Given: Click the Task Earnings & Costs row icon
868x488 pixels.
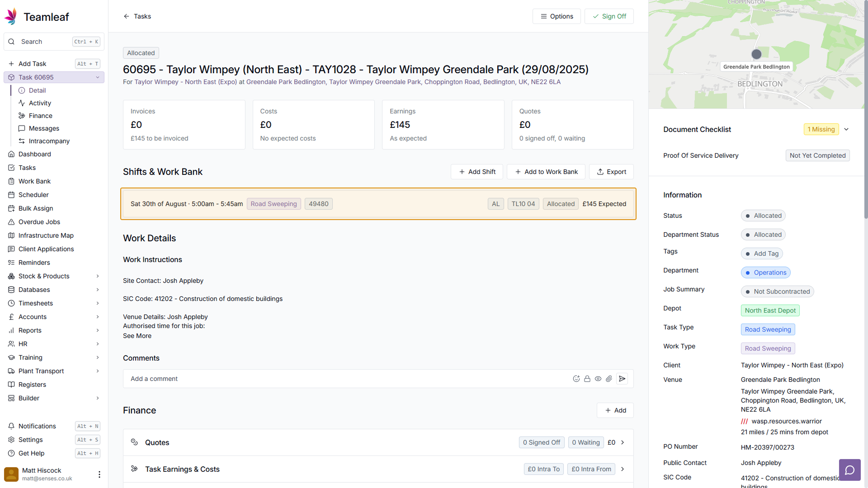Looking at the screenshot, I should click(x=134, y=469).
